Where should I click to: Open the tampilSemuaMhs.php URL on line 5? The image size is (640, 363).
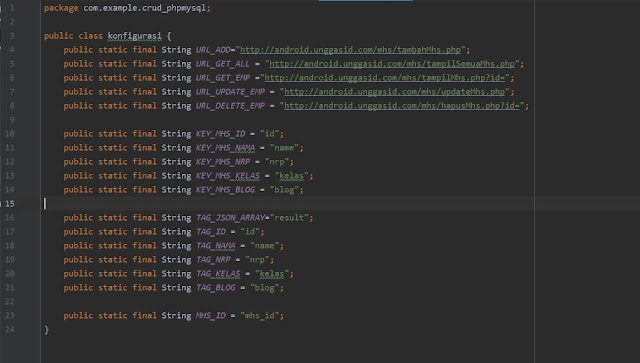[392, 64]
